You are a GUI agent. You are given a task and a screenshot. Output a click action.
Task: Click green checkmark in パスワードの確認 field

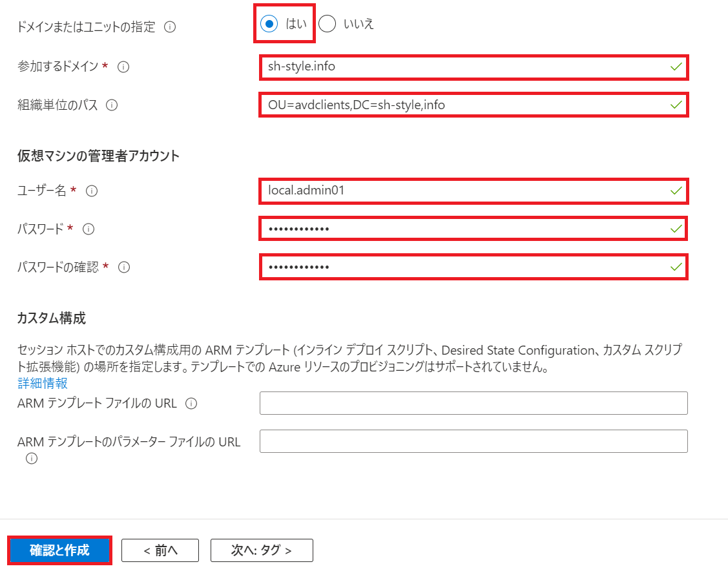[676, 267]
